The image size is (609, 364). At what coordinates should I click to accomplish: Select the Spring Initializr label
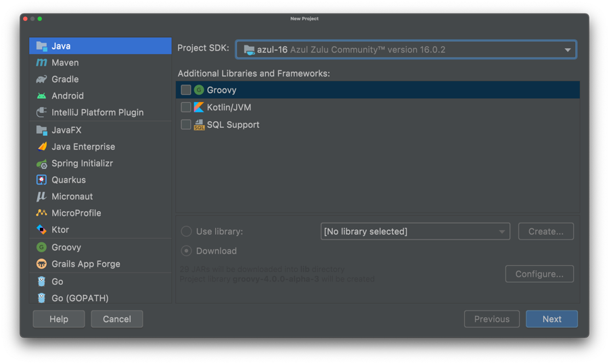(x=83, y=163)
